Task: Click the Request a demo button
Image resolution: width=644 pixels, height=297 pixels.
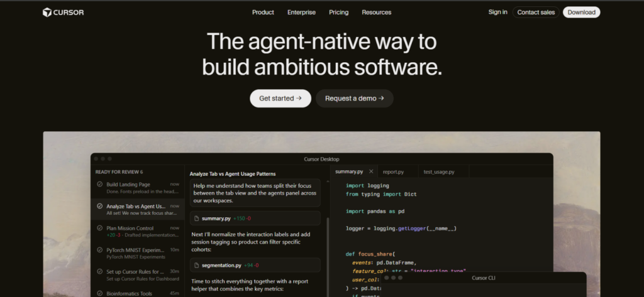Action: [355, 99]
